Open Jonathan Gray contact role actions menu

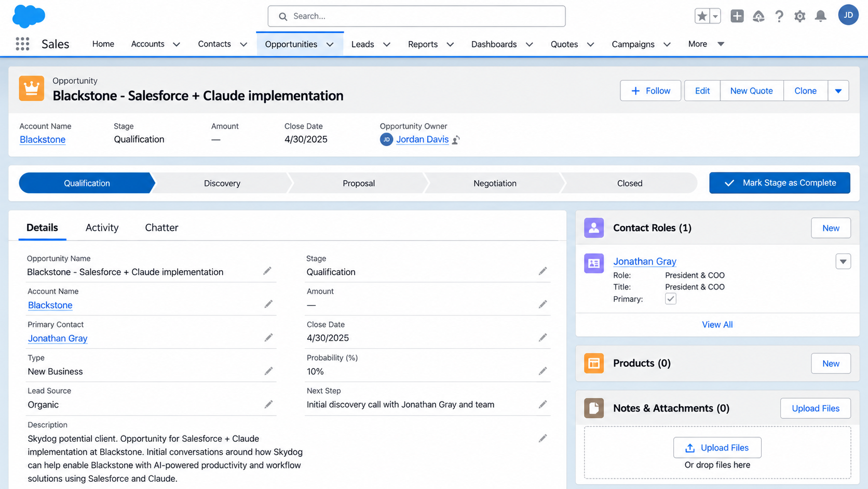(843, 261)
